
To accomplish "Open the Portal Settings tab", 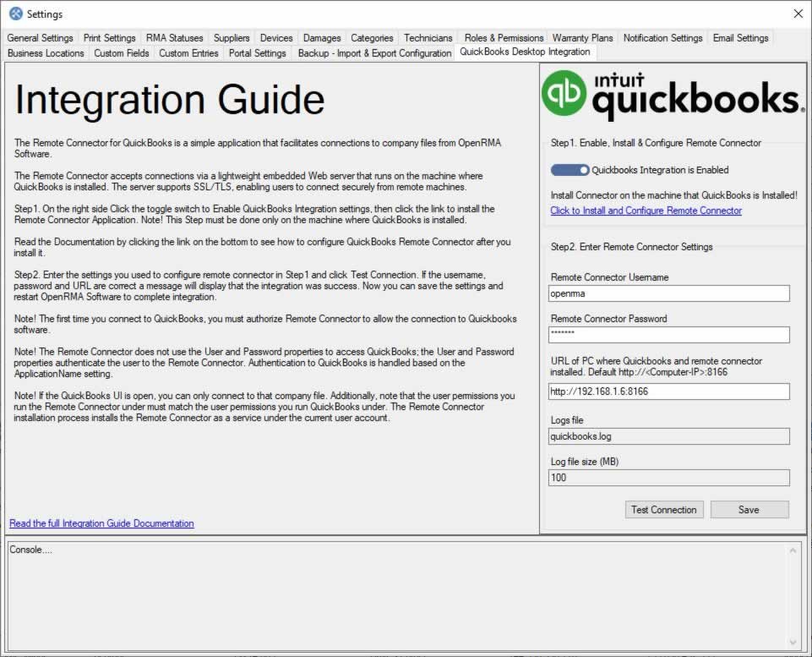I will [x=258, y=53].
